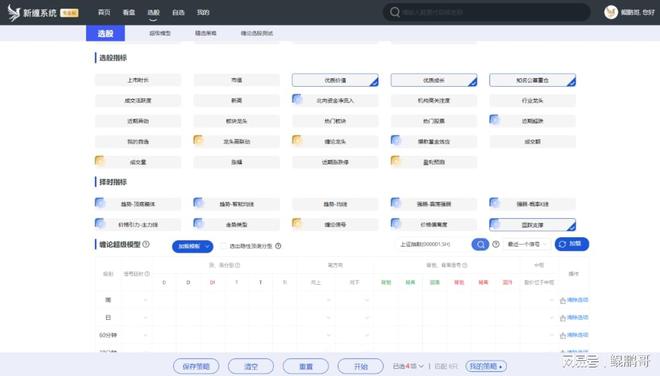
Task: Open help icon beside 选出隐性顶底分型
Action: (278, 246)
